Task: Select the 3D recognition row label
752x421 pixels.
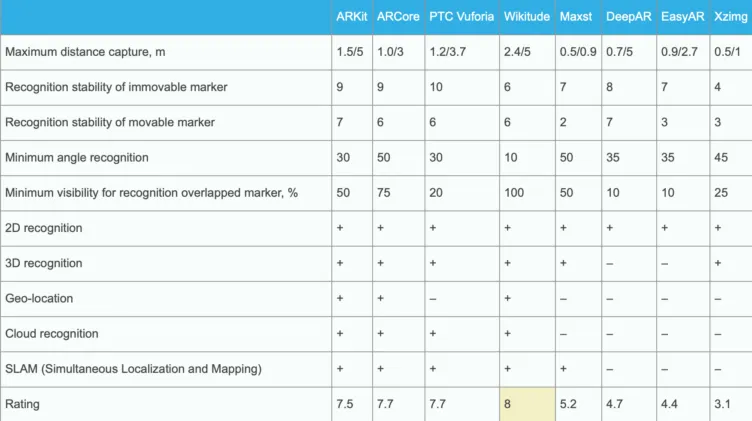Action: [x=44, y=263]
